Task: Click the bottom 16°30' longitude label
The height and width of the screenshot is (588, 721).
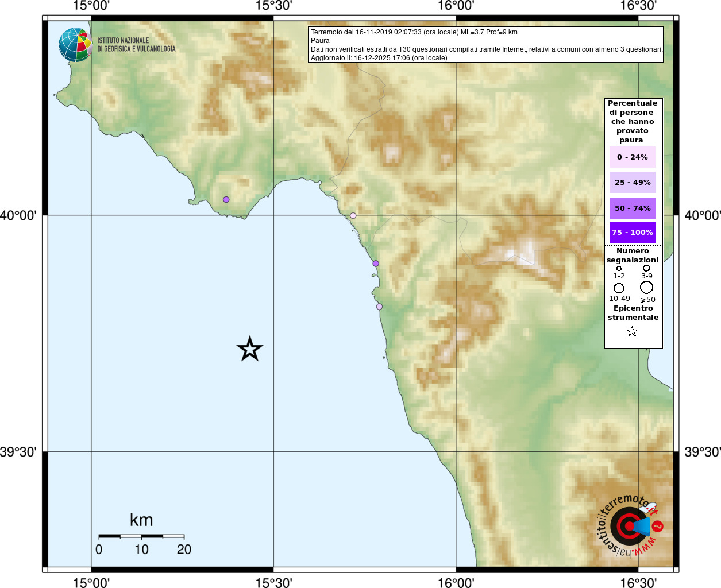Action: (638, 583)
